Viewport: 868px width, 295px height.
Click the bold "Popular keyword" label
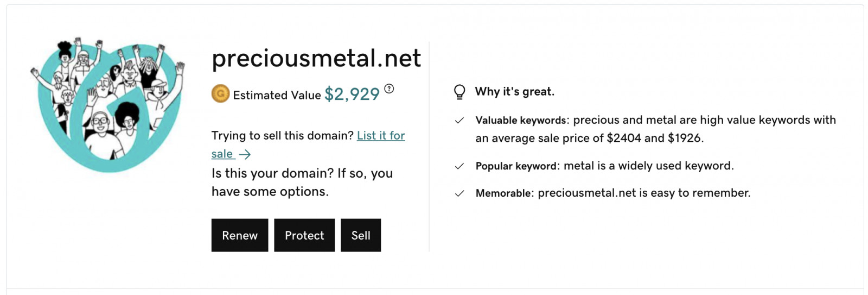[x=516, y=166]
